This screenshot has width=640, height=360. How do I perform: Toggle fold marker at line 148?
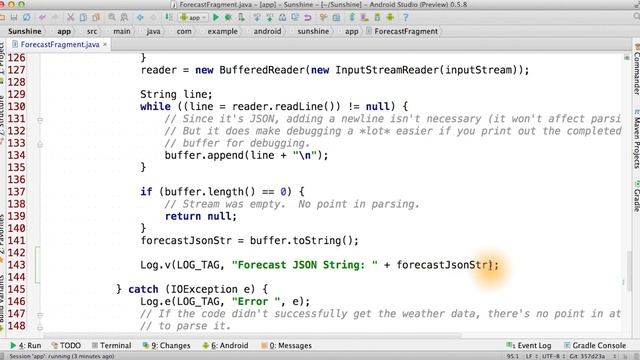pos(40,327)
